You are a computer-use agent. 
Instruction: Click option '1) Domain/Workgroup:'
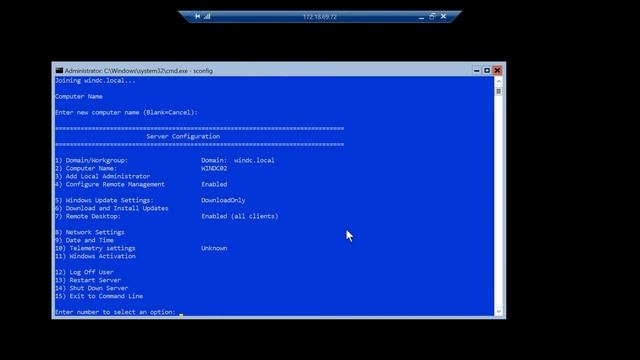(91, 160)
